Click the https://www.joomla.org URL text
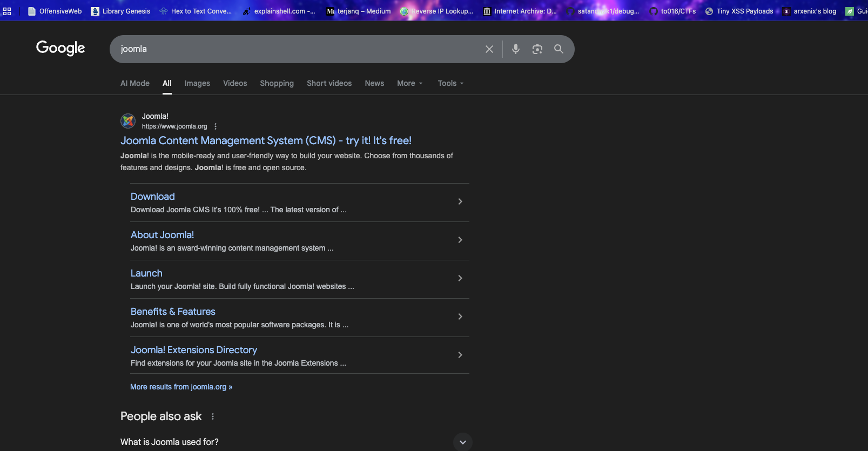Viewport: 868px width, 451px height. tap(174, 126)
